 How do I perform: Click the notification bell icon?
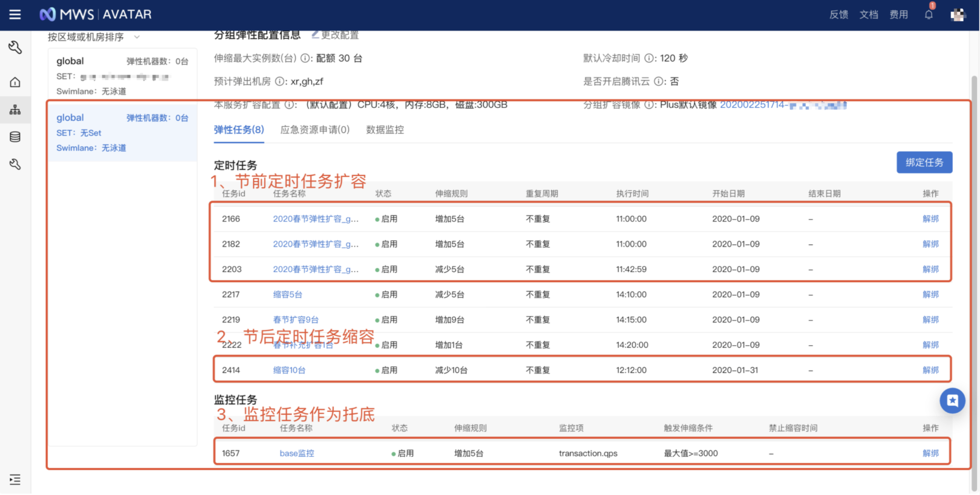pos(929,14)
